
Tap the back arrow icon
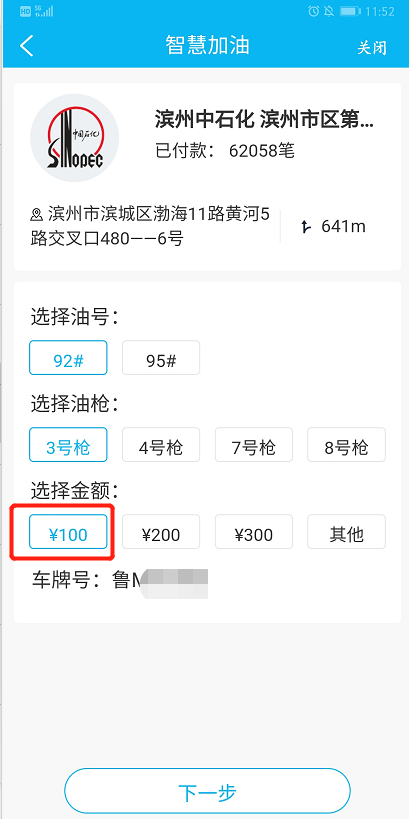tap(27, 46)
